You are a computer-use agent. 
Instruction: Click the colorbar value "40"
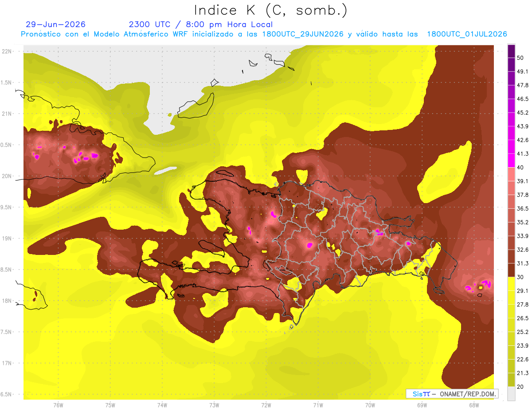520,168
